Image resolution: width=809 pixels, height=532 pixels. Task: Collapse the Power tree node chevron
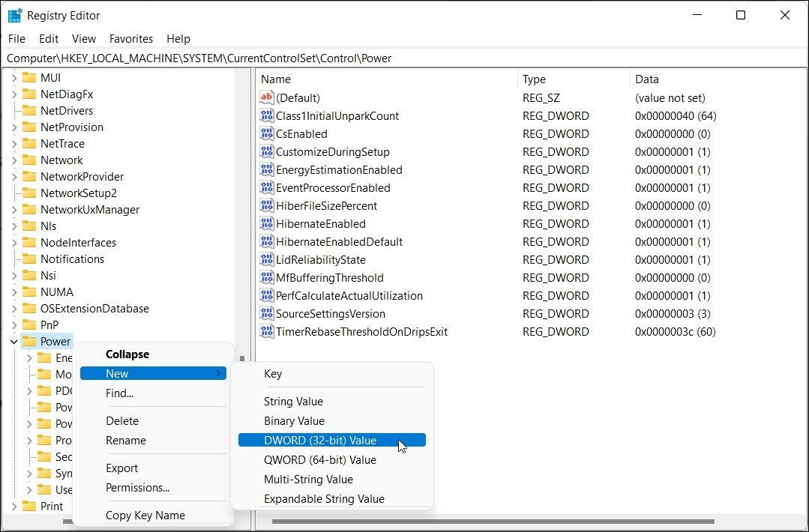[x=14, y=342]
